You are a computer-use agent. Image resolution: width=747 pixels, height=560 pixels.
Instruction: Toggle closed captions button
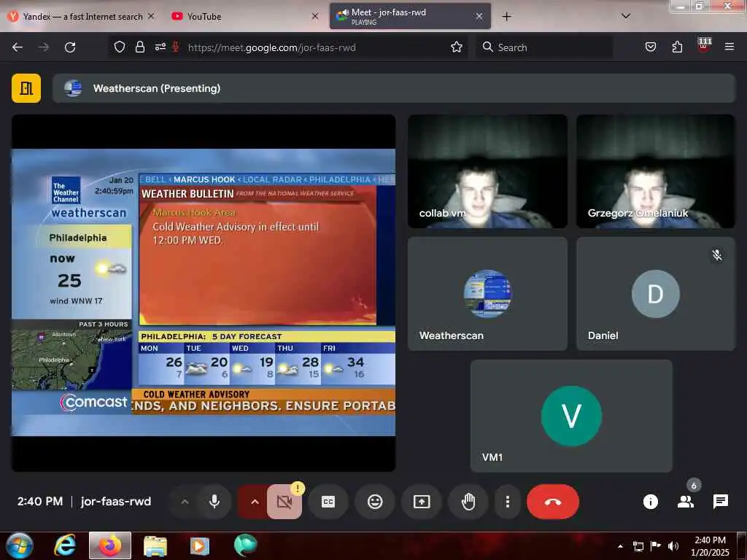point(328,502)
